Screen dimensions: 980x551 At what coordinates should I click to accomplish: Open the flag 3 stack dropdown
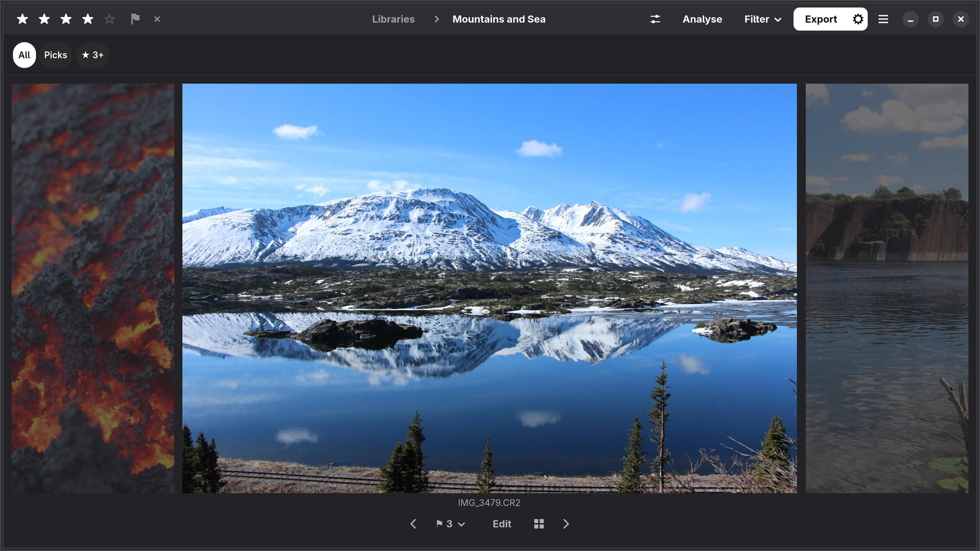pyautogui.click(x=450, y=524)
